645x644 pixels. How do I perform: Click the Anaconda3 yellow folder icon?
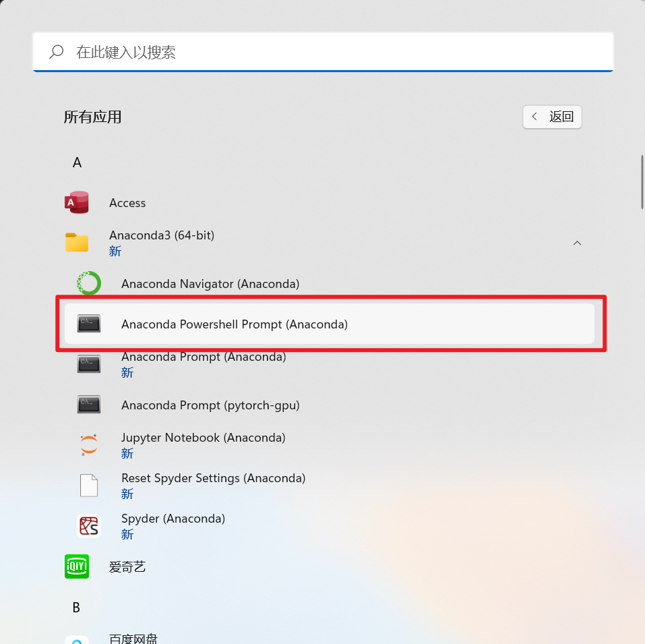click(77, 242)
